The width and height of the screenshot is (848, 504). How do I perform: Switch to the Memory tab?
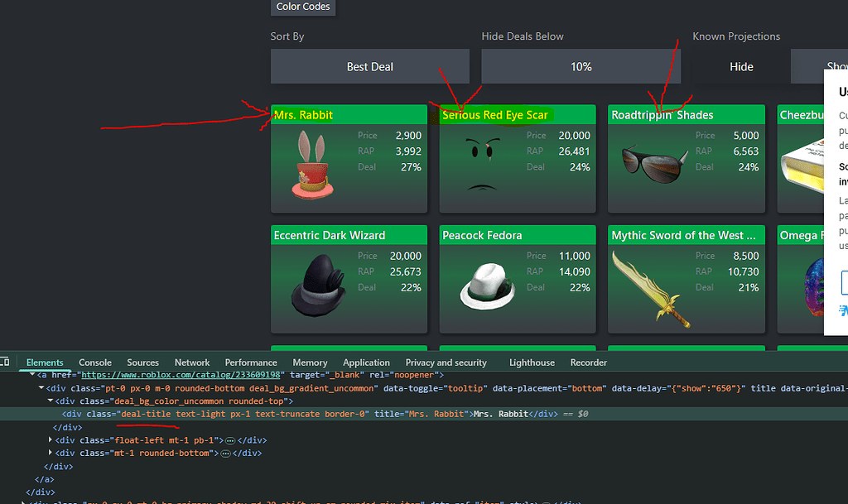pyautogui.click(x=309, y=362)
